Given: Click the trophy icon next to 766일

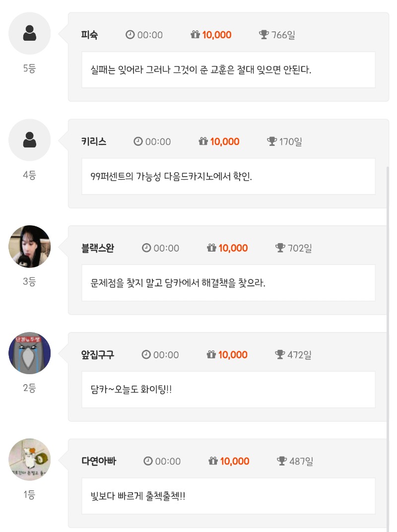Looking at the screenshot, I should 264,35.
